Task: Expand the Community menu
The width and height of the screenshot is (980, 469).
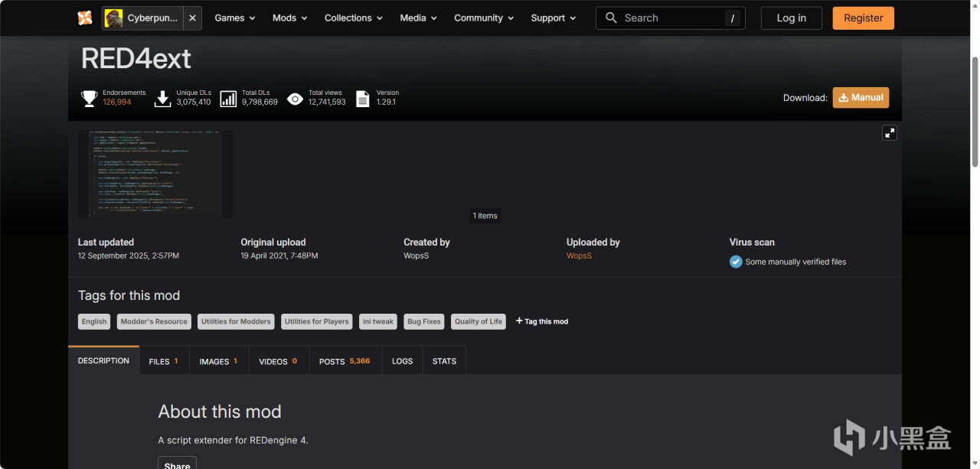Action: click(484, 18)
